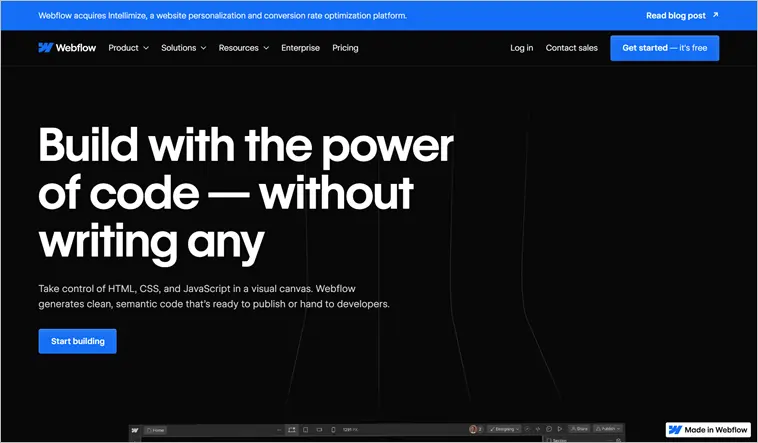Viewport: 758px width, 443px height.
Task: Open the Designing mode dropdown in preview
Action: pos(506,430)
